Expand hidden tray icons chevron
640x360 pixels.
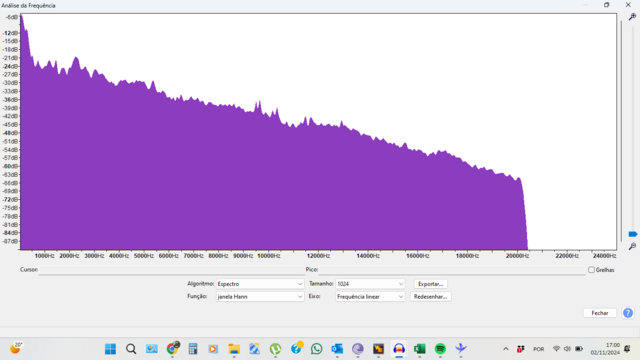click(x=506, y=349)
